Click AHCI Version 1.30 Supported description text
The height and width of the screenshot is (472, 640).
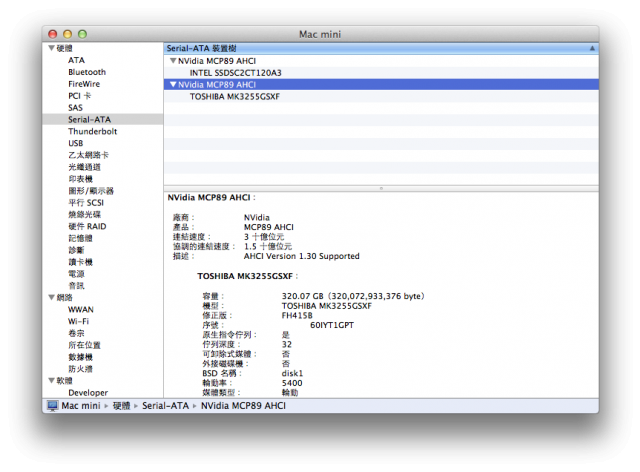pos(302,256)
